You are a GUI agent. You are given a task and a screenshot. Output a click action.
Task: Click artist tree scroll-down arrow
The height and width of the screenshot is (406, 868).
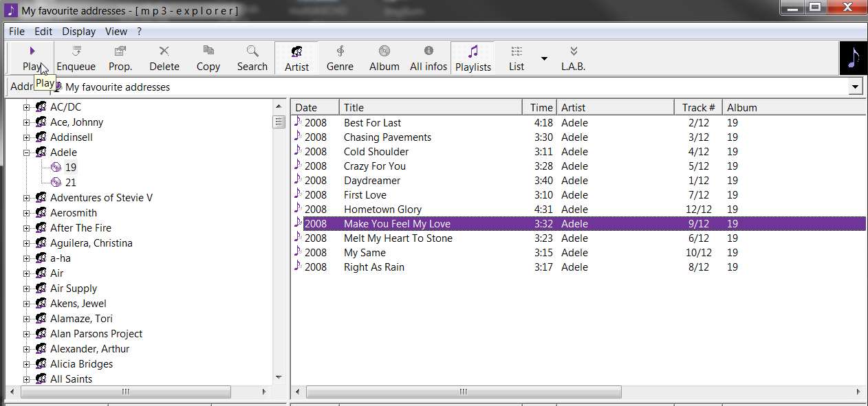[279, 377]
